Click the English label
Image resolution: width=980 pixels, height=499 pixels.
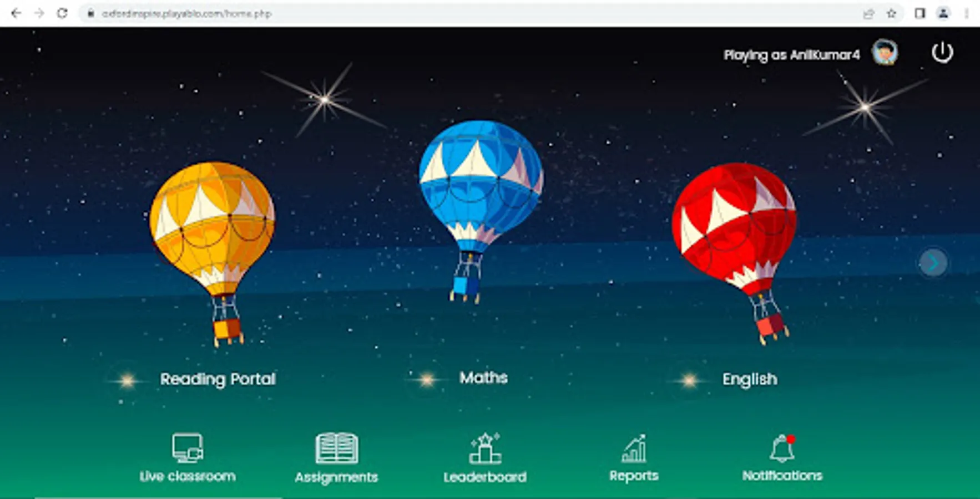pos(749,380)
